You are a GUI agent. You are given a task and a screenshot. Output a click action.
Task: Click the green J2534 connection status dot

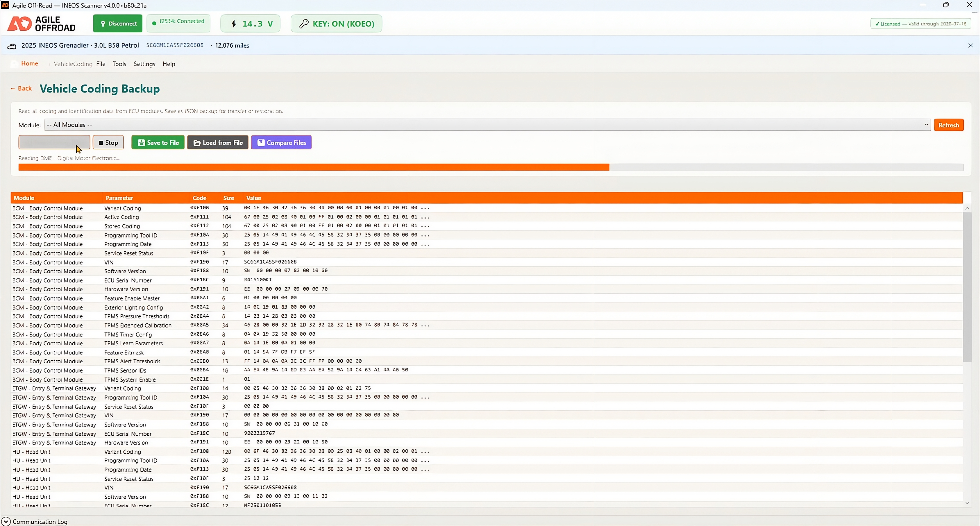click(154, 23)
